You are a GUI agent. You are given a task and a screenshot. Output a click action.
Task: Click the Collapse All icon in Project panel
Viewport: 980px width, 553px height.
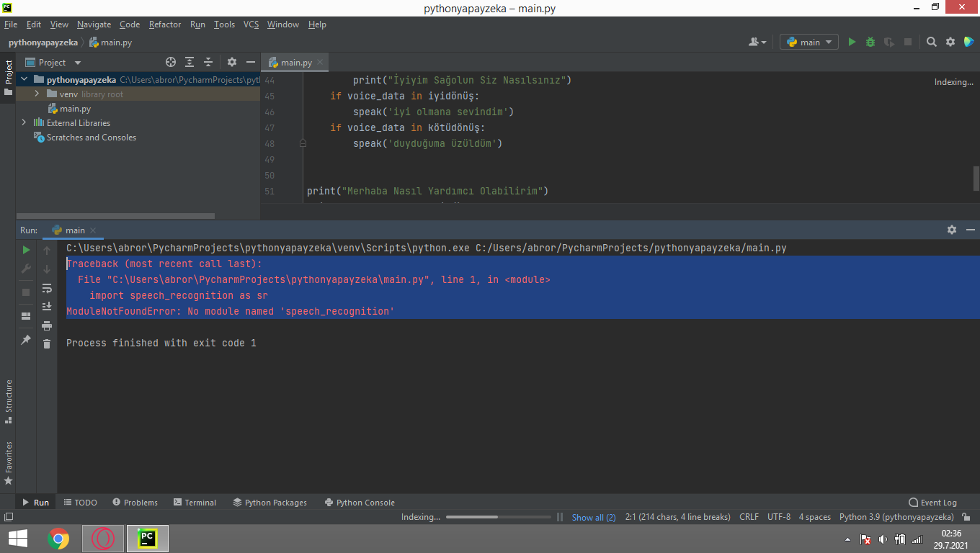point(208,63)
